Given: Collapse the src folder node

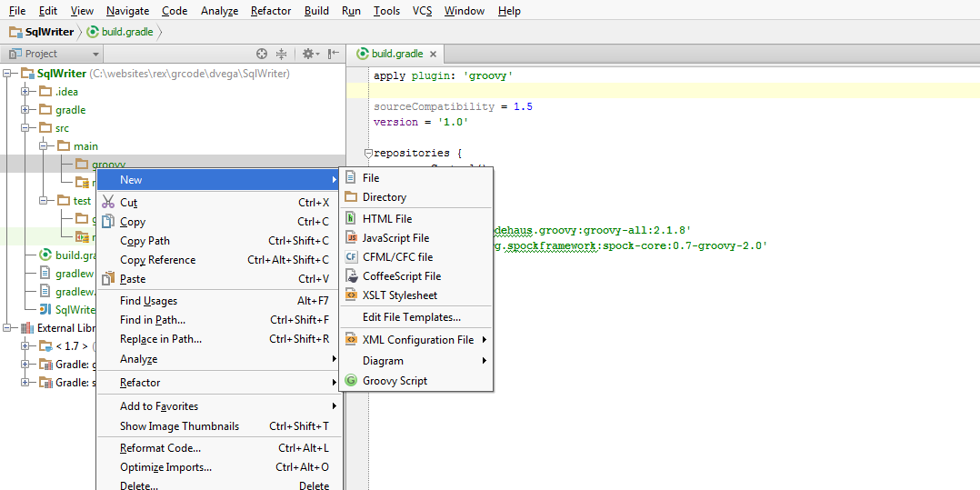Looking at the screenshot, I should click(25, 127).
